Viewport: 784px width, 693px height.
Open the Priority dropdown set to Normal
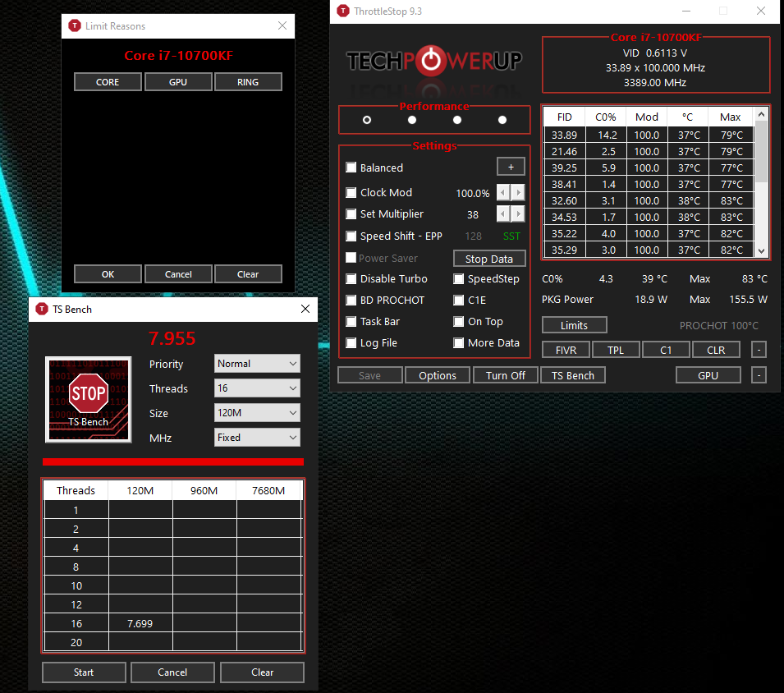coord(257,364)
